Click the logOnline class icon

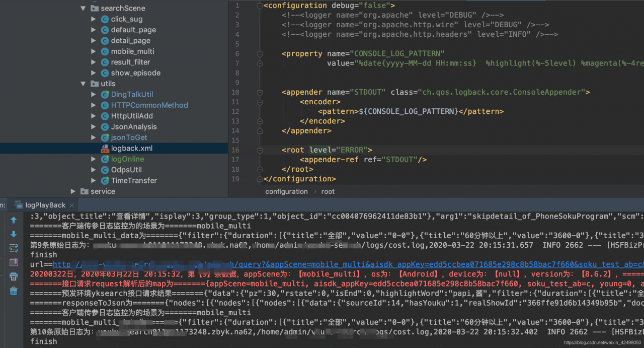(x=105, y=159)
